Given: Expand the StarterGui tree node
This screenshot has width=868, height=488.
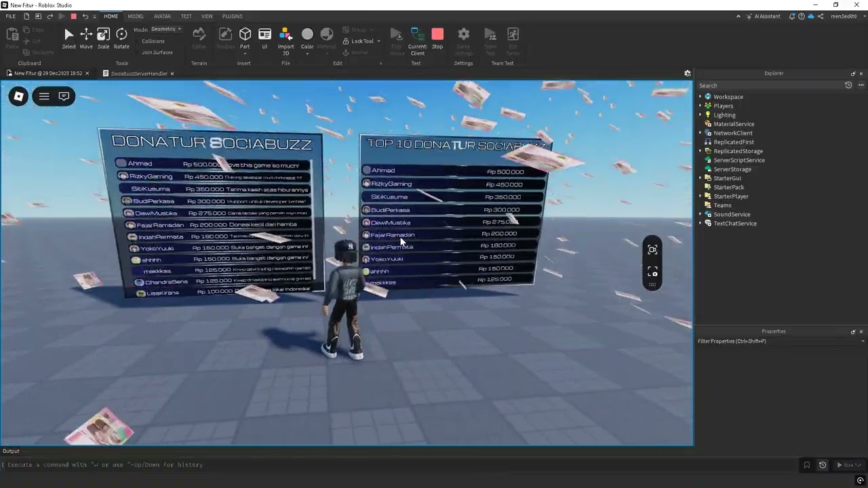Looking at the screenshot, I should [x=701, y=178].
